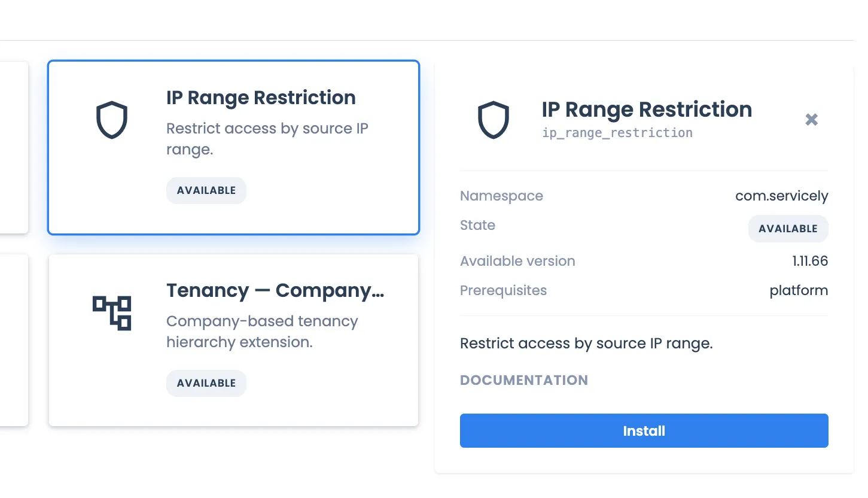
Task: Click the Company-based tenancy hierarchy description
Action: point(262,332)
